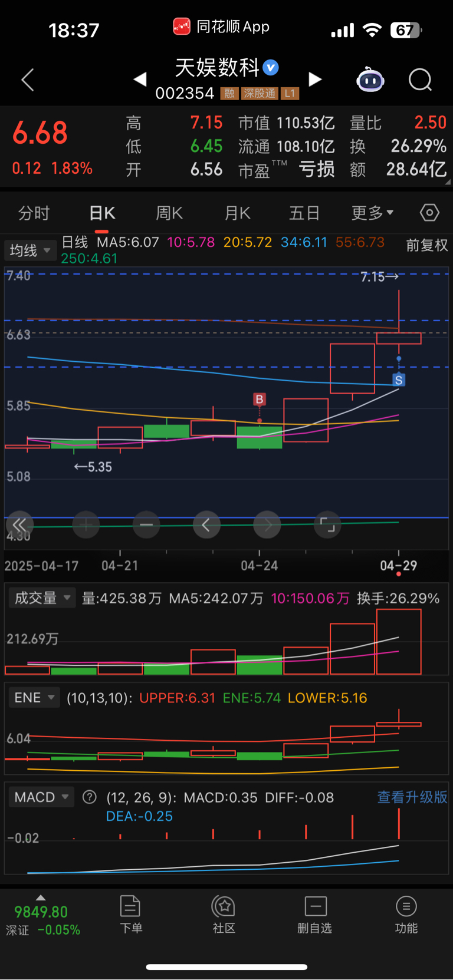Tap the 深股通 tag
Screen dimensions: 453x980
click(x=260, y=94)
